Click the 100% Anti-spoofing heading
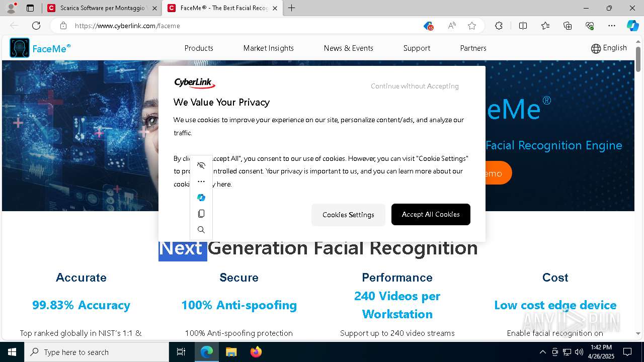Viewport: 644px width, 362px height. [239, 305]
